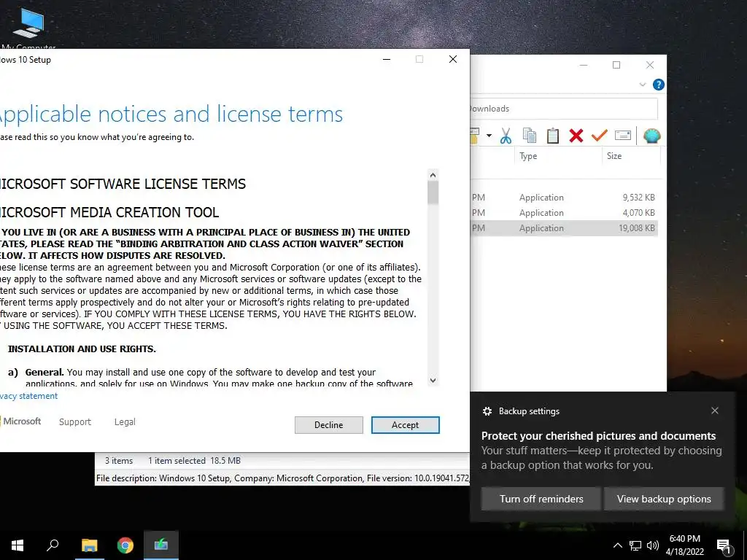Click the license text scroll down arrow
The image size is (747, 560).
pyautogui.click(x=433, y=380)
